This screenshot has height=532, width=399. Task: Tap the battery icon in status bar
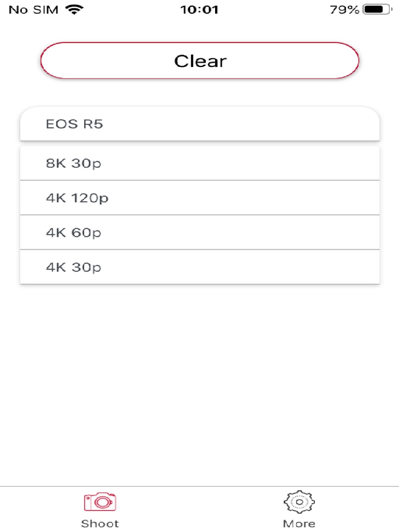[377, 9]
